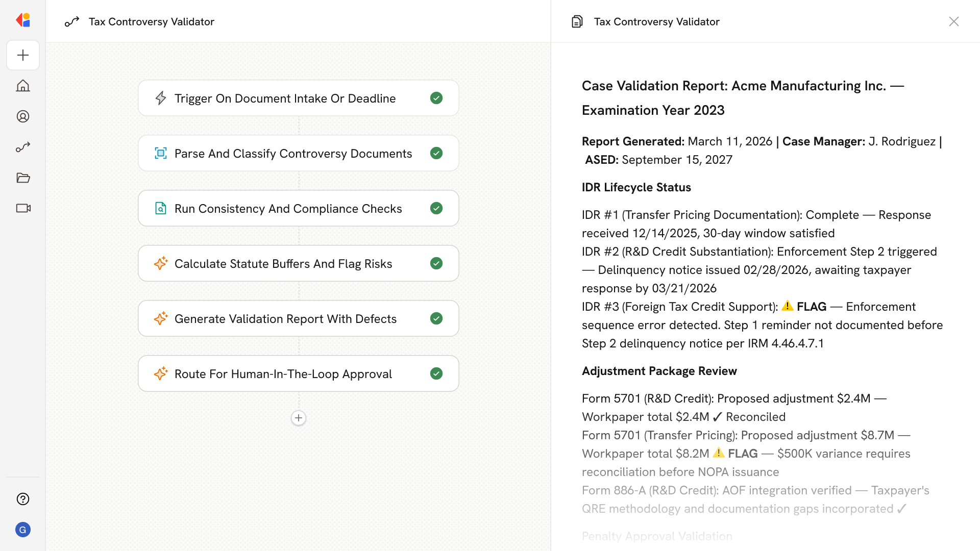Open the help question mark icon
980x551 pixels.
coord(23,499)
